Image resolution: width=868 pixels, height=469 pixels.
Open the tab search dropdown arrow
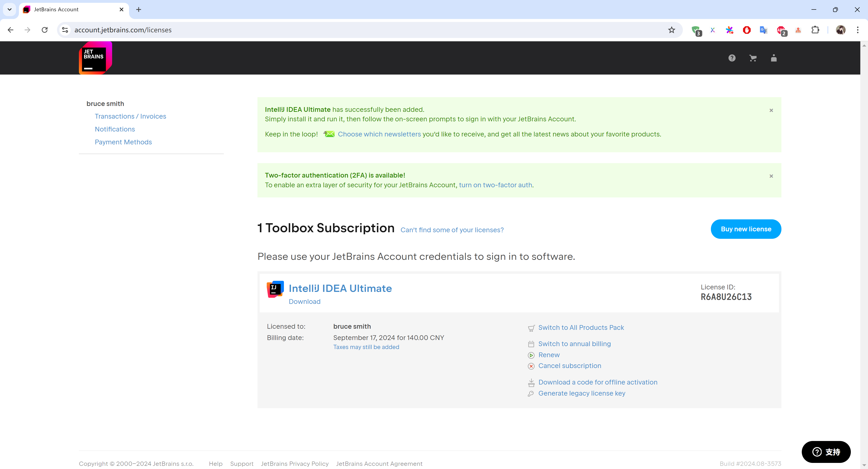click(9, 9)
